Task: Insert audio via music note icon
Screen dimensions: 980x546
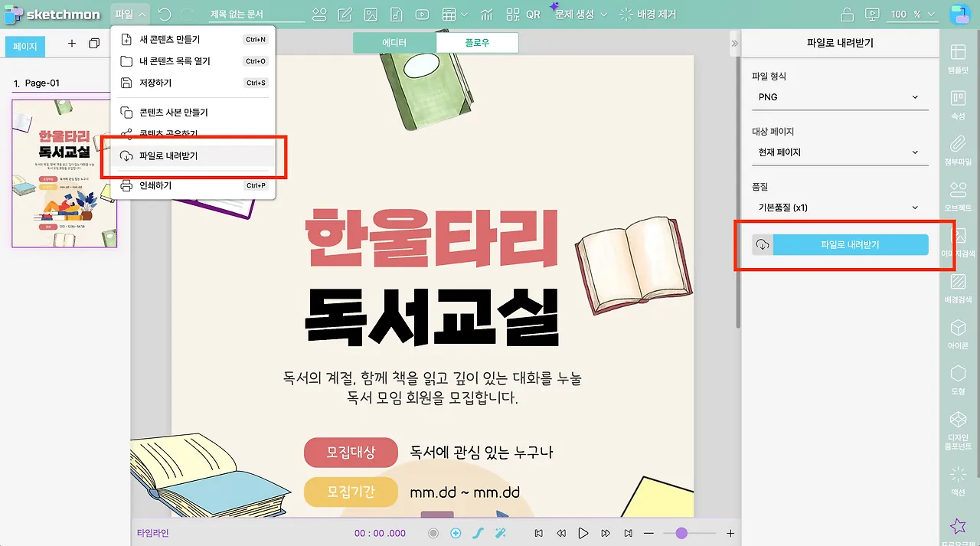Action: click(x=396, y=14)
